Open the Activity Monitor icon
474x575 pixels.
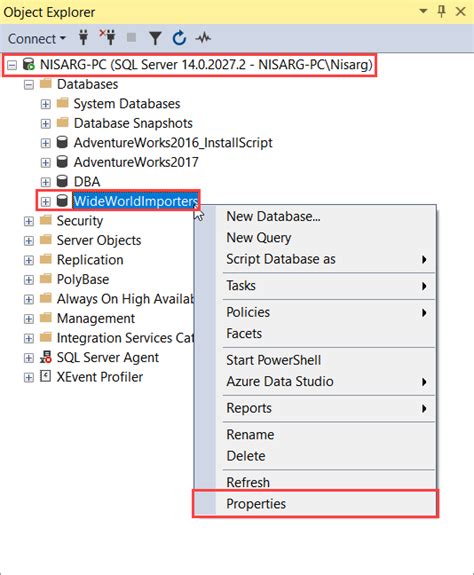203,37
